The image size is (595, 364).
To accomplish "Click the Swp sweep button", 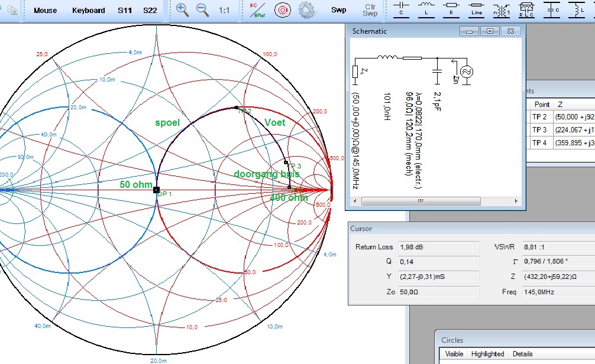I will click(x=338, y=10).
